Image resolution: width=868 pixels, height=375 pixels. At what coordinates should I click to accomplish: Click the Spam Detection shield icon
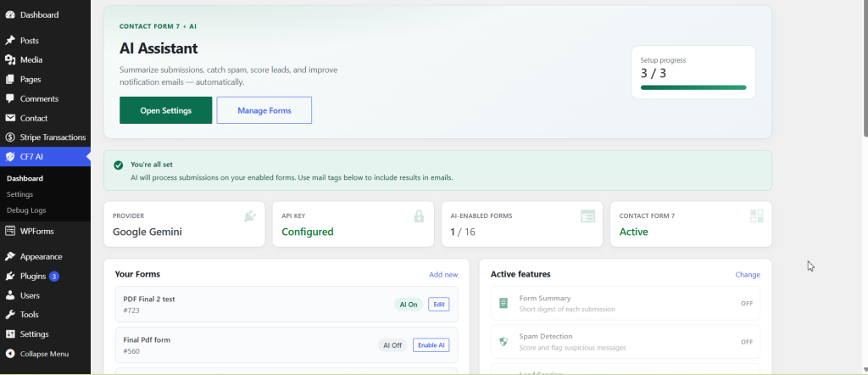(504, 342)
